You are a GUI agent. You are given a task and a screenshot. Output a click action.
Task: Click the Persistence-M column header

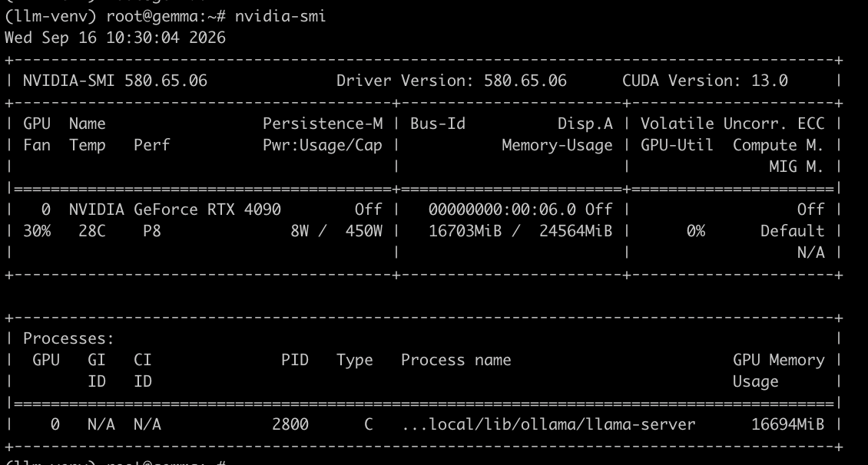(323, 124)
